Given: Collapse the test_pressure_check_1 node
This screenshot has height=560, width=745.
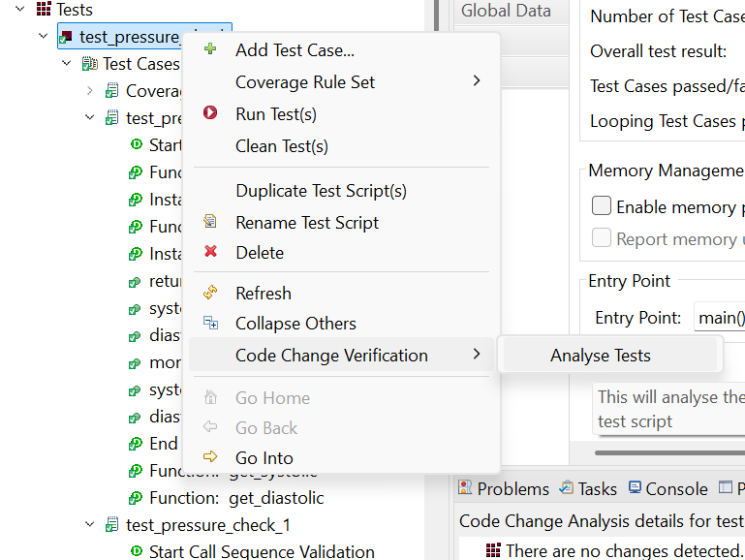Looking at the screenshot, I should pos(90,525).
